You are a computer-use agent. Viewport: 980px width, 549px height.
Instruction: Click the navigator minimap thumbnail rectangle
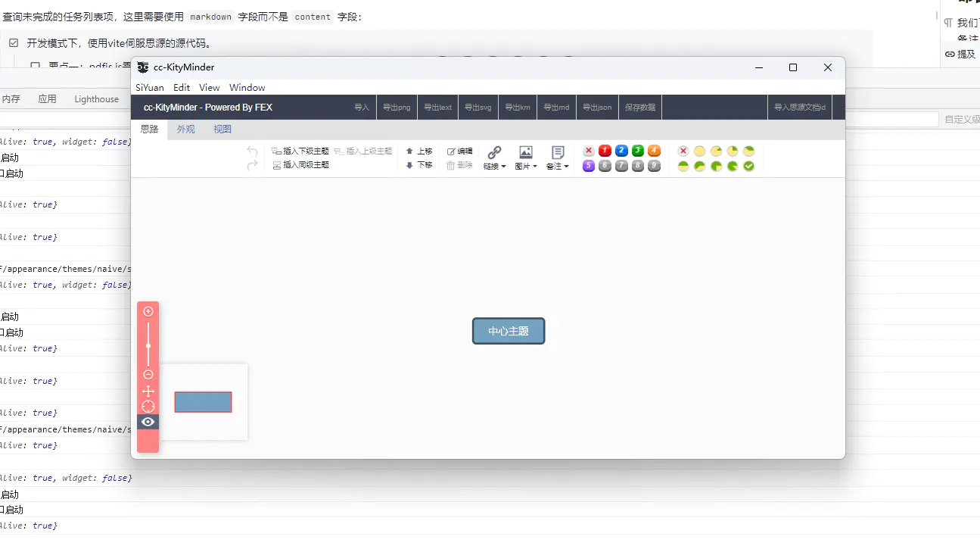coord(203,402)
